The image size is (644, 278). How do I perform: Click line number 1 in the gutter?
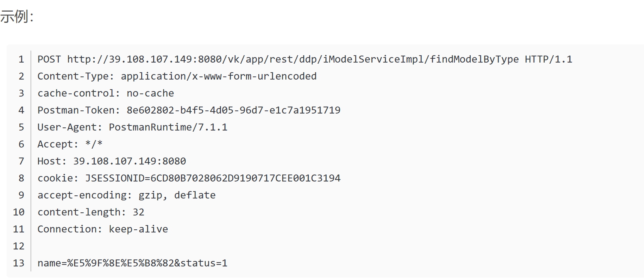[21, 59]
